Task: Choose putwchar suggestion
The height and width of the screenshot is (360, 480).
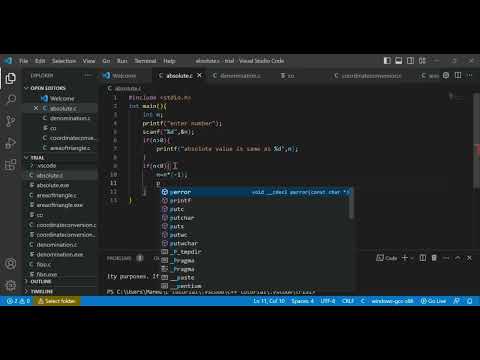Action: coord(256,244)
